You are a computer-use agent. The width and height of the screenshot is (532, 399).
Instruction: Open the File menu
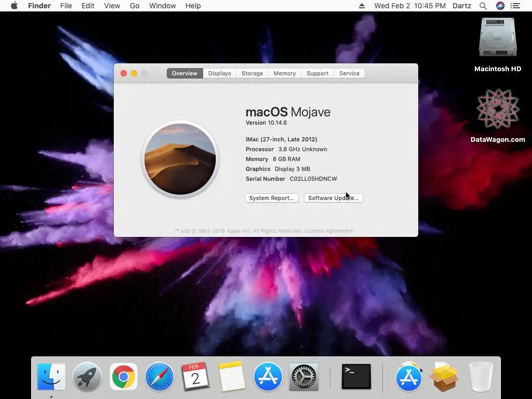click(x=66, y=6)
